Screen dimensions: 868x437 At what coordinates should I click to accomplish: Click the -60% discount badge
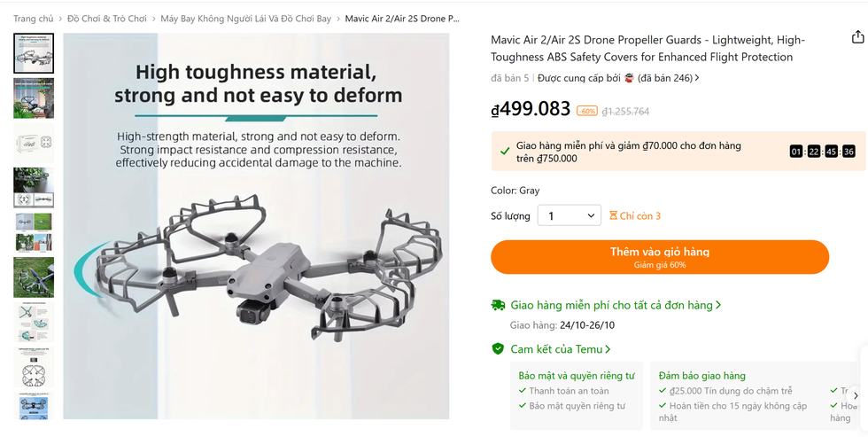pos(586,111)
